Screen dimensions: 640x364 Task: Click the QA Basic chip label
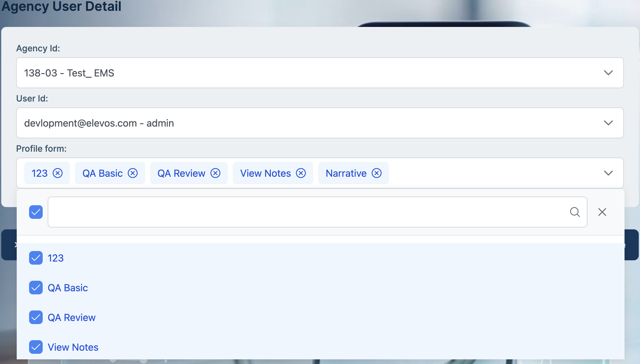click(102, 173)
